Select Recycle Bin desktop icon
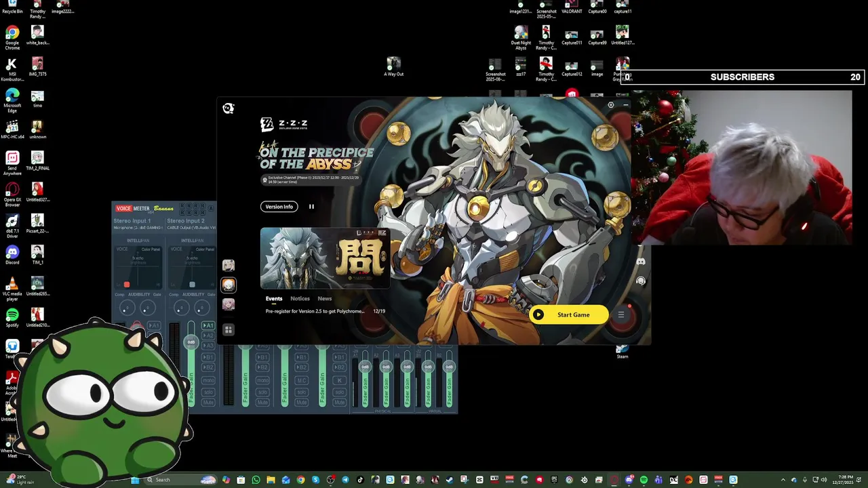 pyautogui.click(x=12, y=7)
